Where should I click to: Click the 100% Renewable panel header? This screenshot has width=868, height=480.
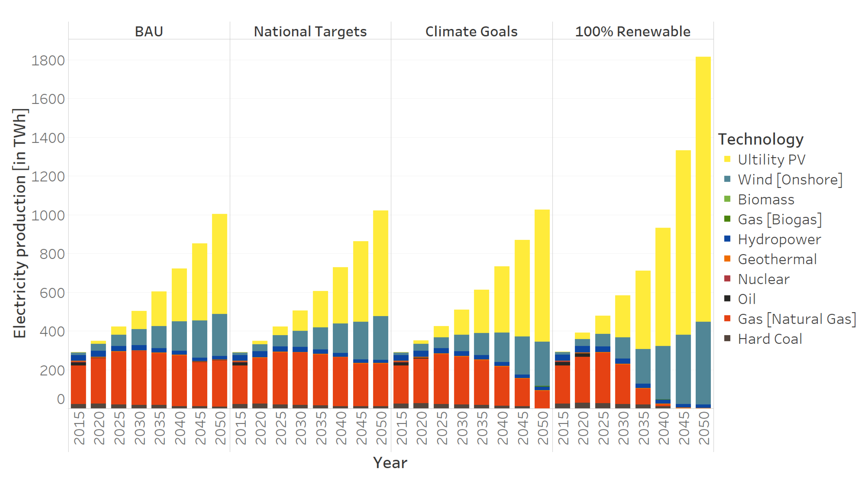point(633,31)
